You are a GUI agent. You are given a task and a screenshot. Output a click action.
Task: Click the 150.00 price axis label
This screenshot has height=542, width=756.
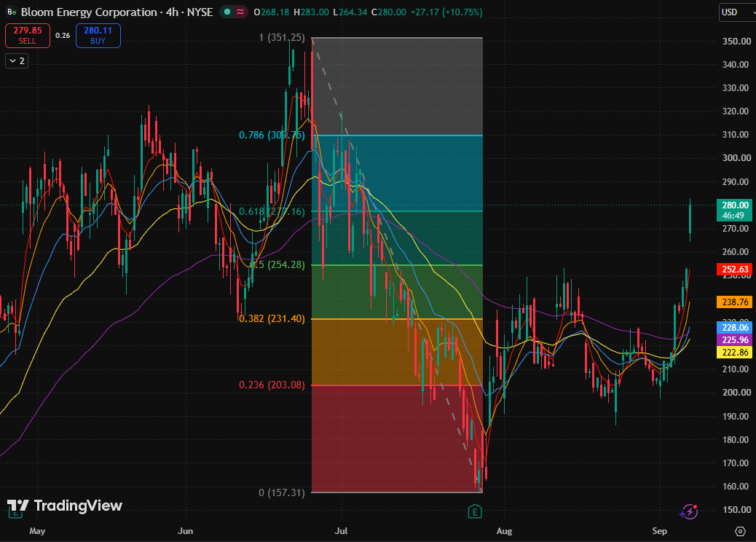[x=736, y=510]
